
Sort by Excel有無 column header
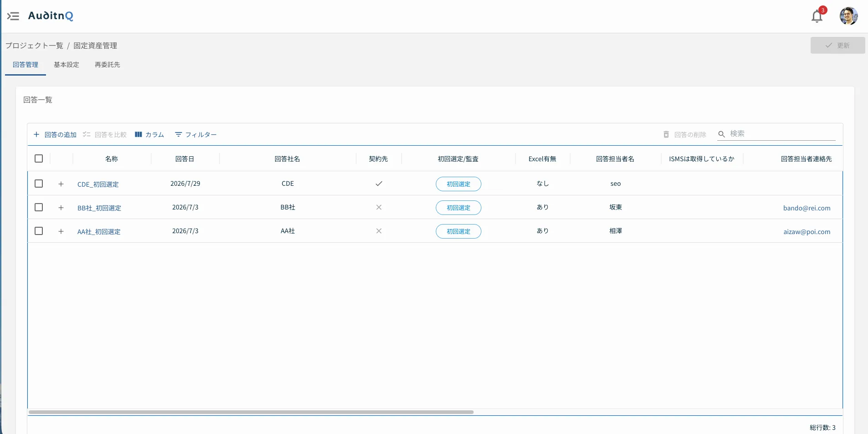(542, 159)
